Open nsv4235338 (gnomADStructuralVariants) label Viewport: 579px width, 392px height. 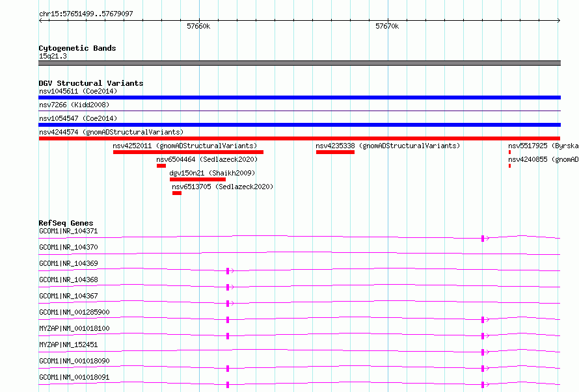click(x=388, y=146)
